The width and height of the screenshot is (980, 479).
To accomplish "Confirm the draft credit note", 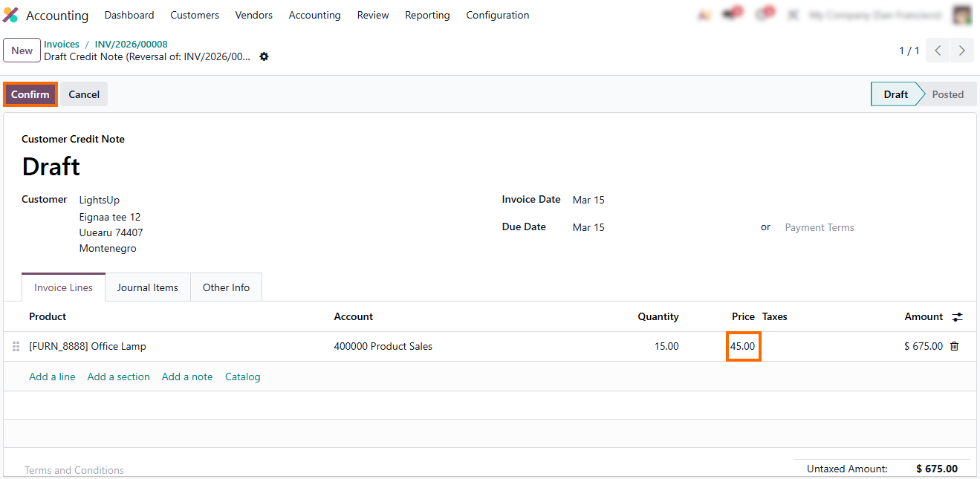I will tap(30, 94).
